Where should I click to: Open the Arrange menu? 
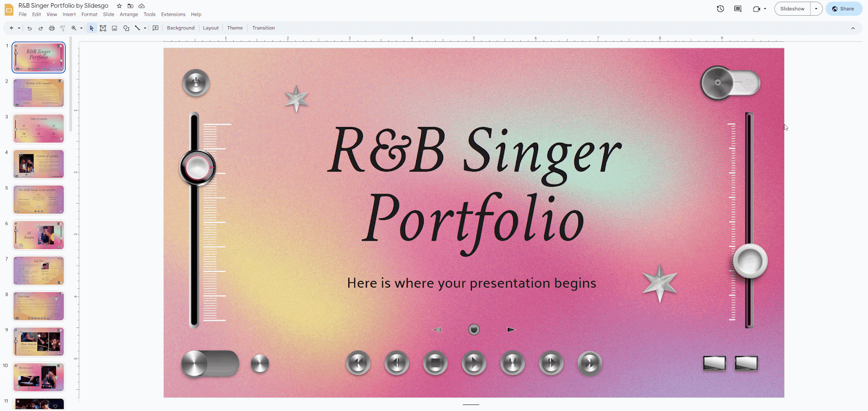(129, 15)
